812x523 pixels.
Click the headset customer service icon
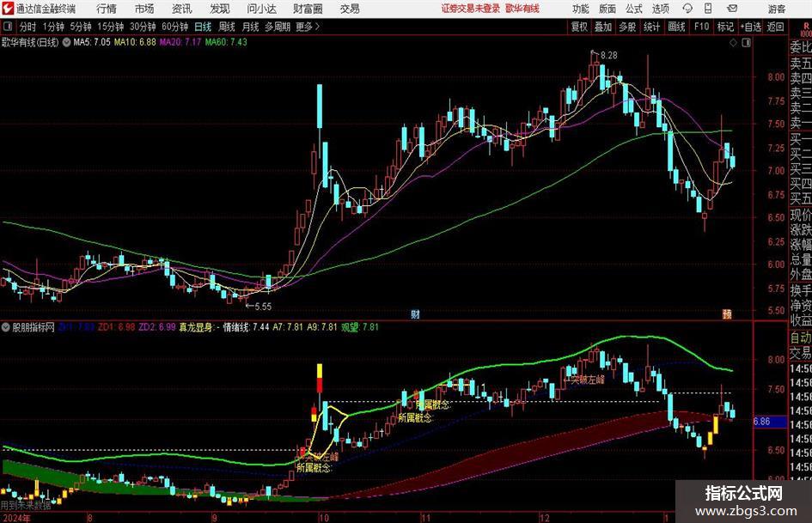tap(687, 9)
